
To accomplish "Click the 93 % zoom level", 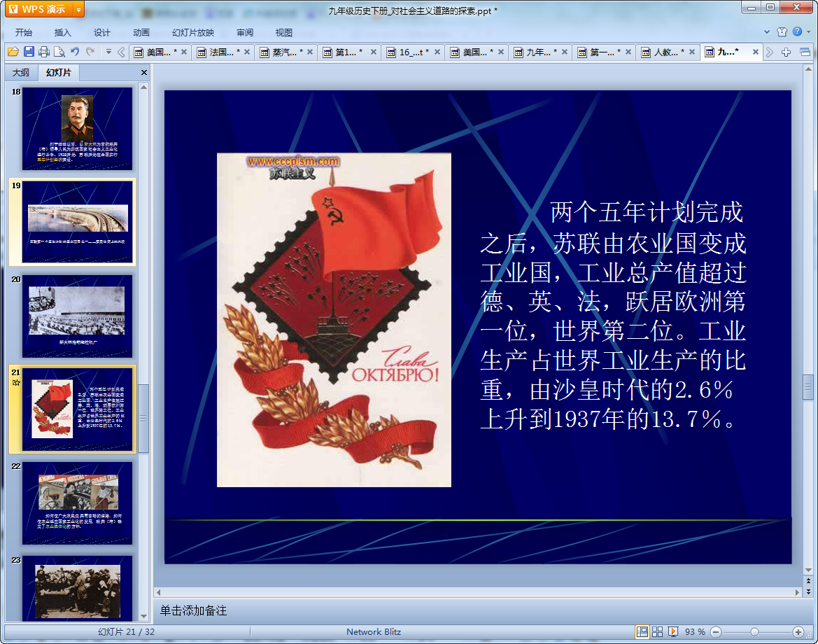I will point(695,632).
